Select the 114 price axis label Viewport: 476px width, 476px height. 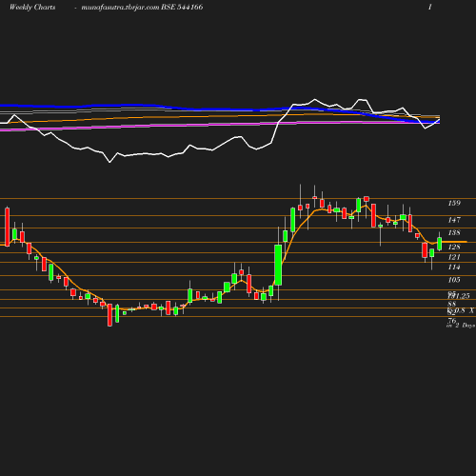pyautogui.click(x=454, y=268)
